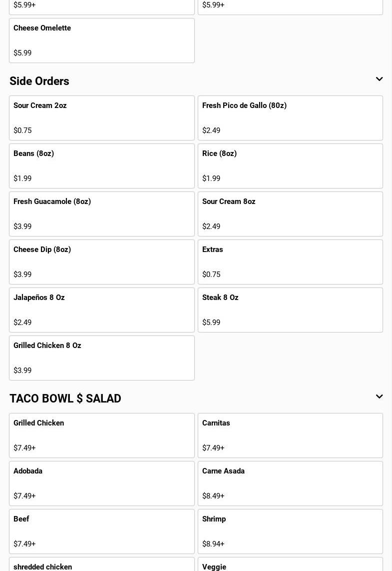
Task: Select Beans (8oz) side order
Action: coord(101,166)
